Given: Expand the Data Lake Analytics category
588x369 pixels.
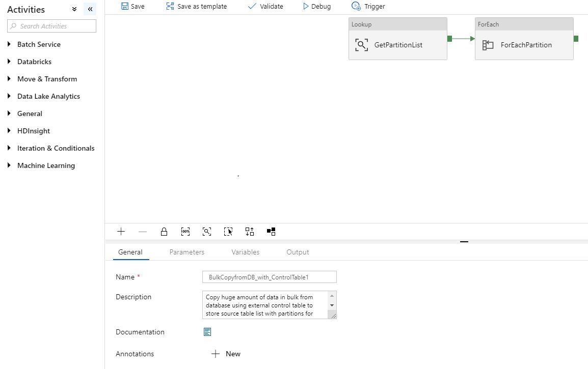Looking at the screenshot, I should click(x=9, y=96).
